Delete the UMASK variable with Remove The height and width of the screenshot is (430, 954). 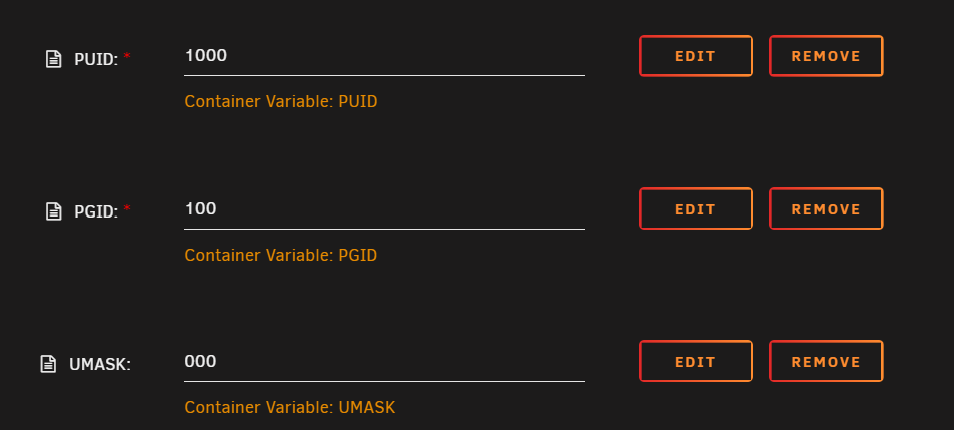[x=826, y=362]
